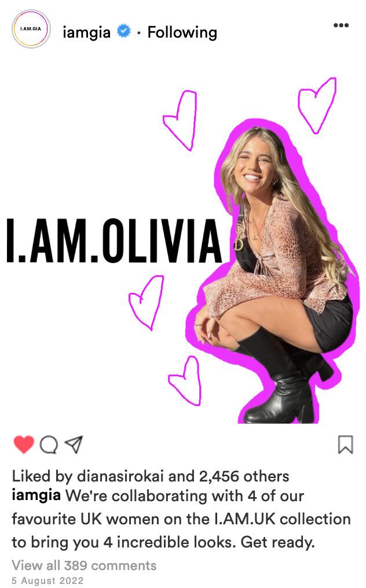The height and width of the screenshot is (588, 366).
Task: Open dianasirokai's profile from likes
Action: [x=120, y=476]
